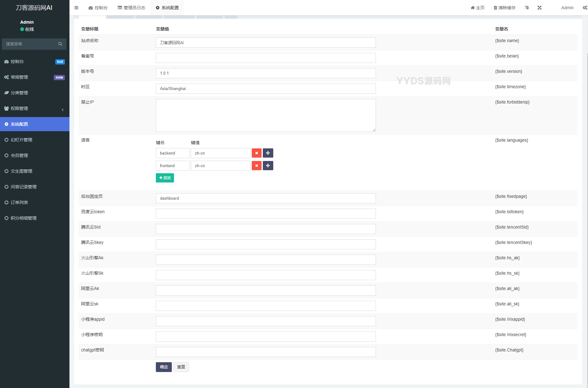
Task: Open the home page link in the top bar
Action: click(477, 8)
